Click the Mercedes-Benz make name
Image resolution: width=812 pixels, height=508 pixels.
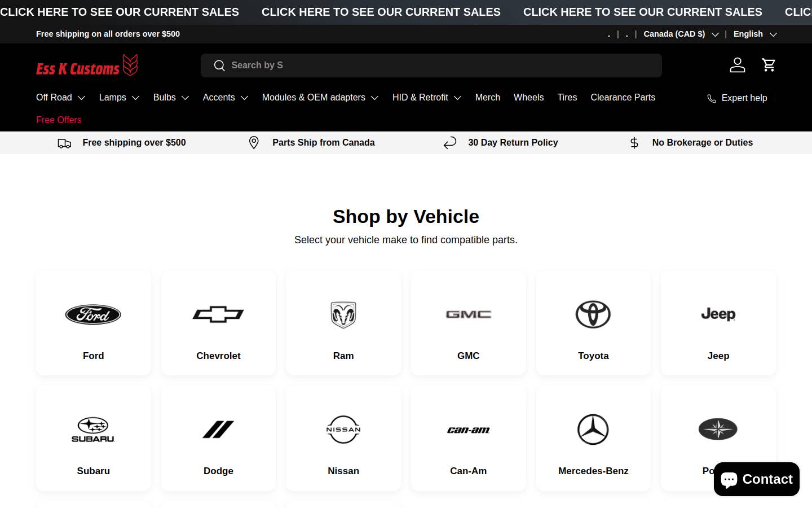coord(593,471)
